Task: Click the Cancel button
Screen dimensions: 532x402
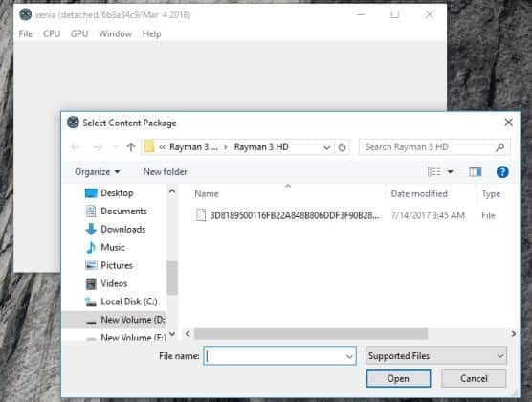Action: 474,378
